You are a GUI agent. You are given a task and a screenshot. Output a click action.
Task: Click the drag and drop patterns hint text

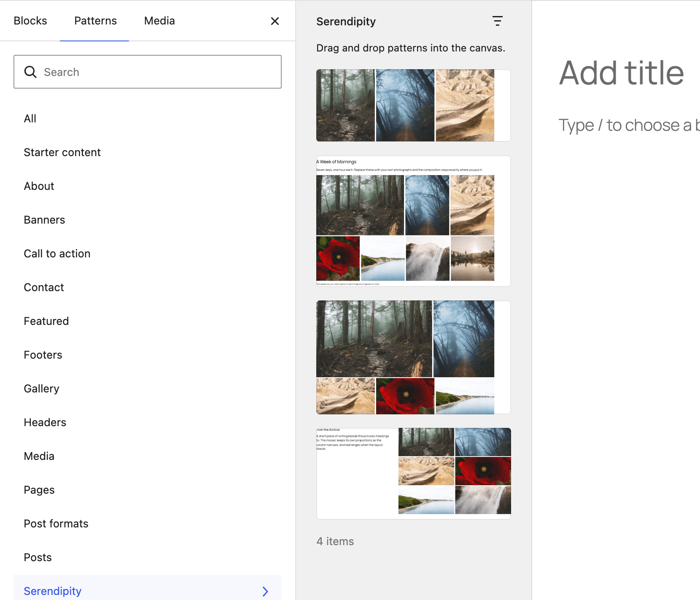411,48
